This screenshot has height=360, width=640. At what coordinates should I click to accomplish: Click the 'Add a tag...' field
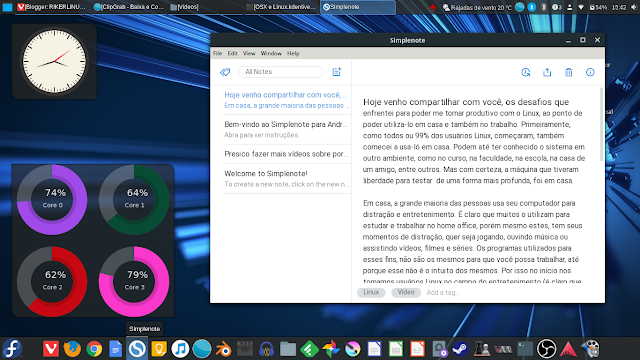tap(443, 292)
